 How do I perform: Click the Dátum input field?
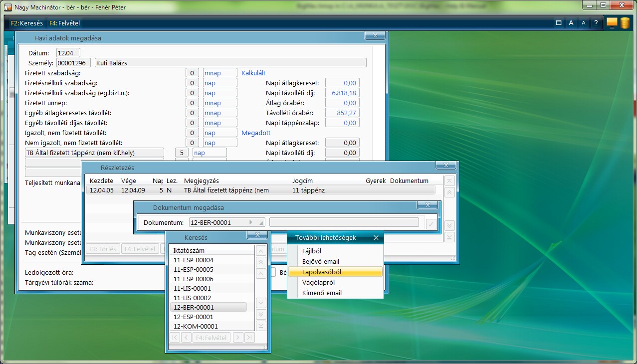[68, 53]
